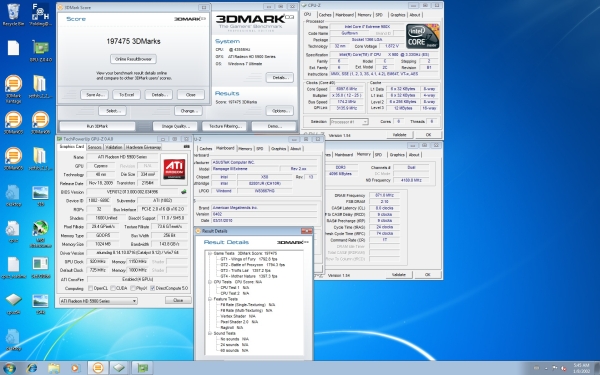Switch to CPU-Z via its taskbar button
The width and height of the screenshot is (600, 375).
119,368
